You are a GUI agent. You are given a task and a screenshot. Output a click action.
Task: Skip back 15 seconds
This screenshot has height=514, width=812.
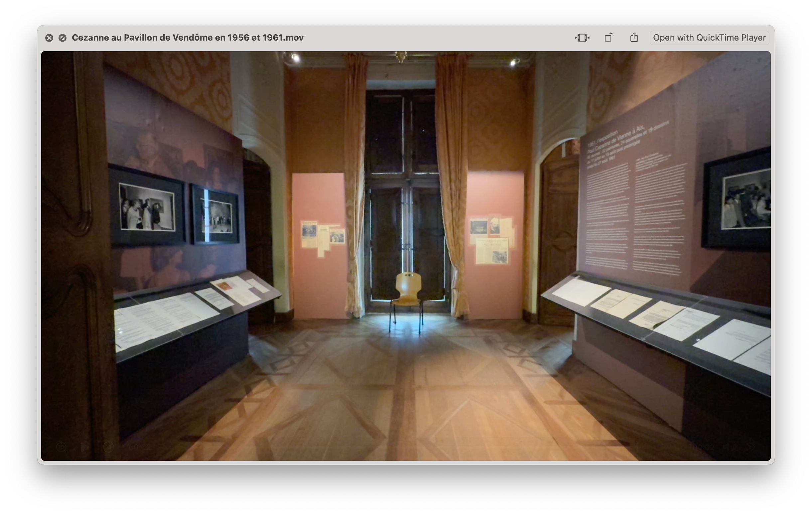point(61,447)
